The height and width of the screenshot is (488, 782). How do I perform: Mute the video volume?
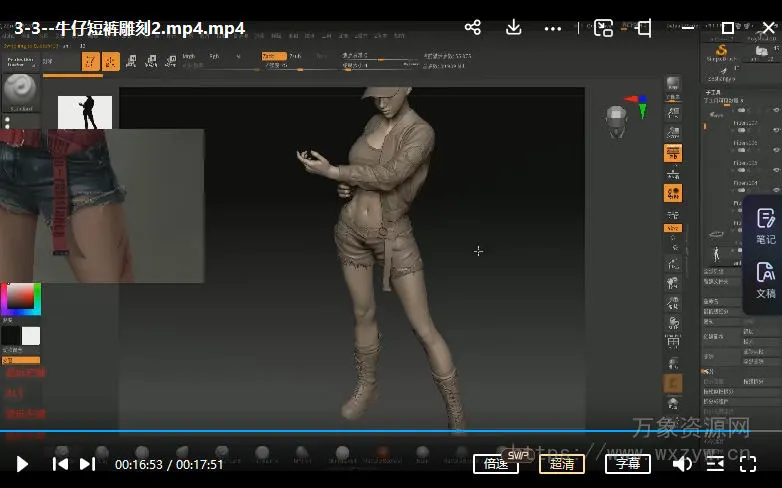pyautogui.click(x=682, y=464)
